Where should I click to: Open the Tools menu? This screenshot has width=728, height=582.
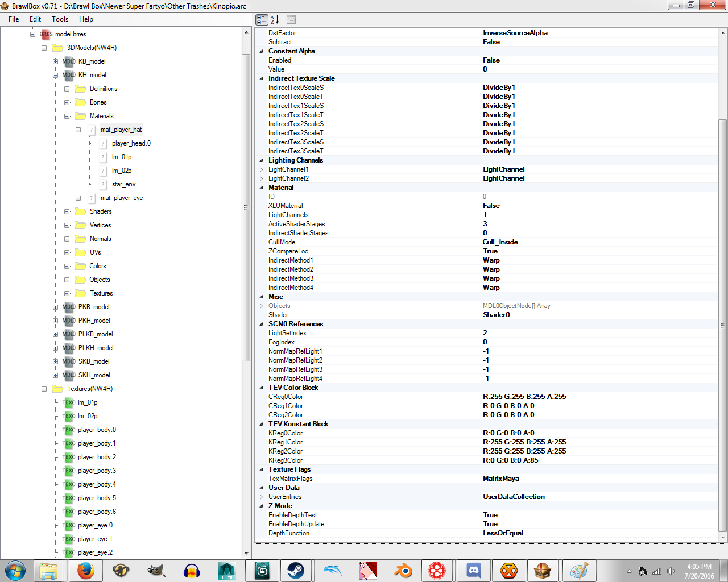pyautogui.click(x=60, y=19)
